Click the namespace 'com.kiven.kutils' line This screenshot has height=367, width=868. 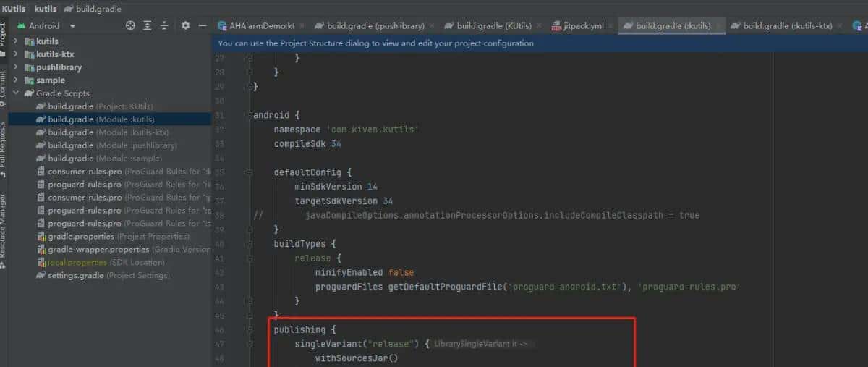click(346, 130)
